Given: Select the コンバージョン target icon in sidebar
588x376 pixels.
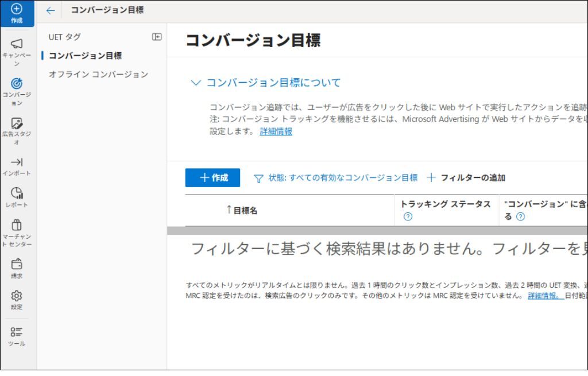Looking at the screenshot, I should [17, 83].
